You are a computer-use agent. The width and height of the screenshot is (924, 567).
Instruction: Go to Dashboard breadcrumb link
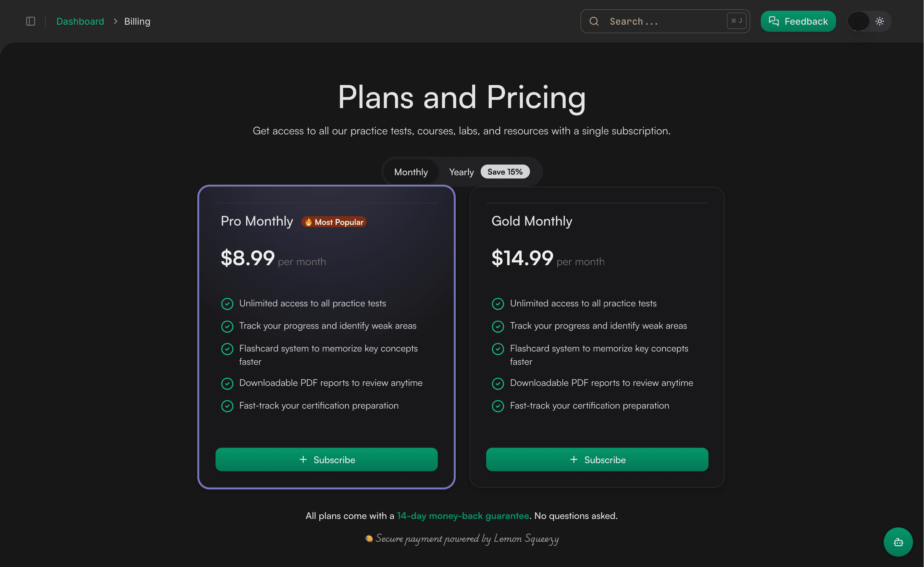80,21
